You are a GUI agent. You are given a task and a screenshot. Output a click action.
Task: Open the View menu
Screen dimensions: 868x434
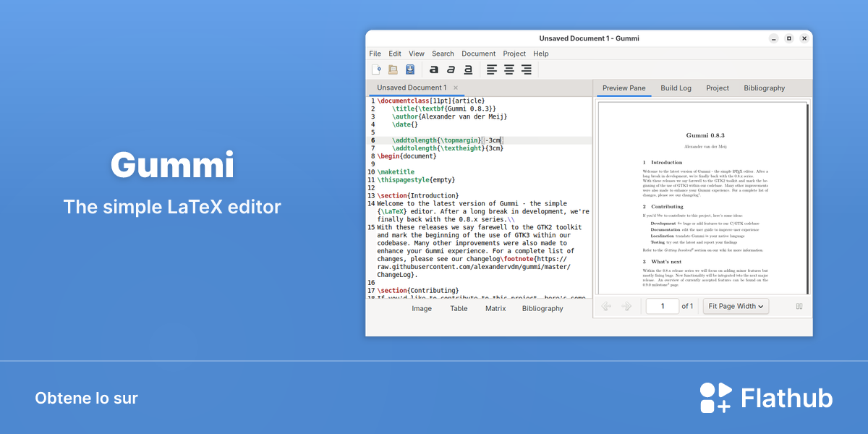coord(417,54)
